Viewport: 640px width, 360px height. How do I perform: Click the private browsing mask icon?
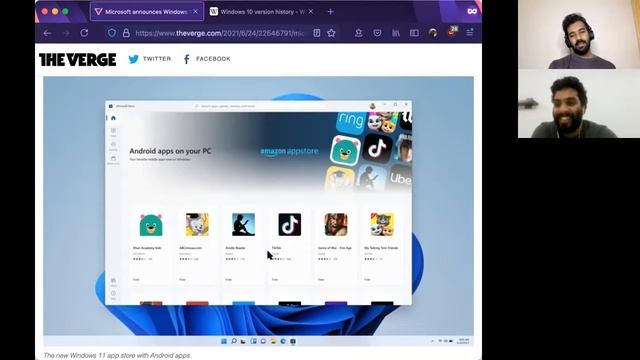[x=472, y=11]
